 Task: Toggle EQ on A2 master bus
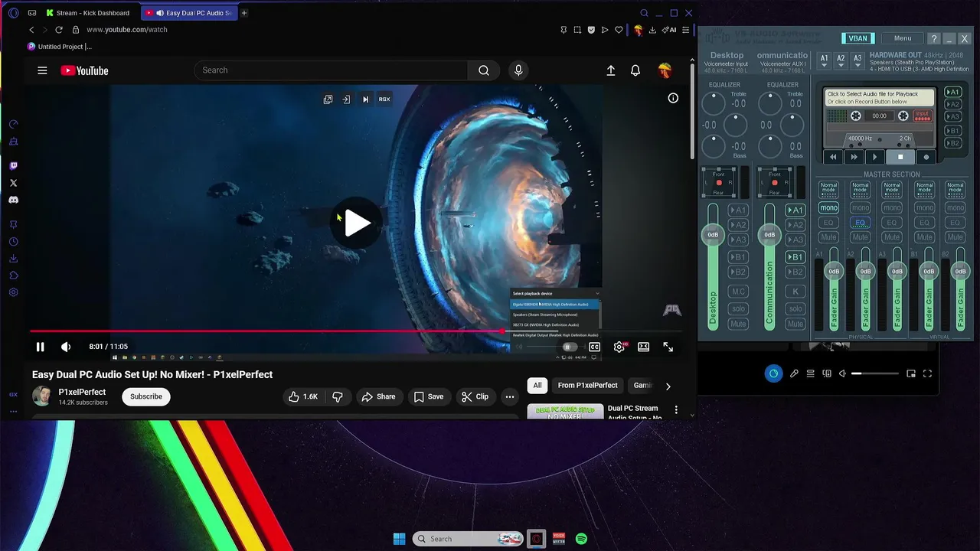click(861, 223)
